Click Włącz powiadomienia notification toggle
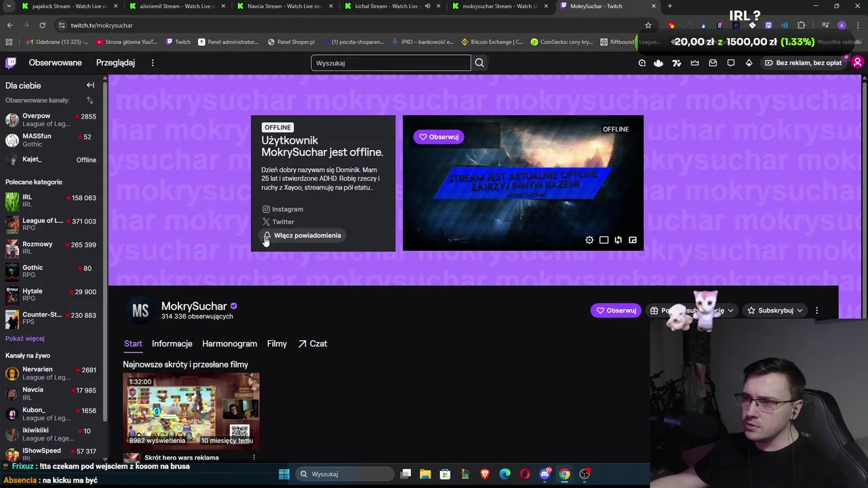Image resolution: width=868 pixels, height=488 pixels. pyautogui.click(x=302, y=235)
